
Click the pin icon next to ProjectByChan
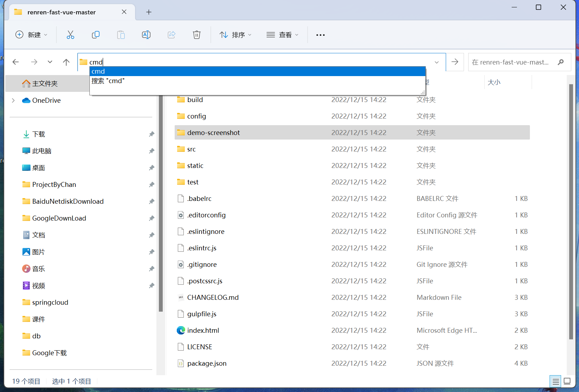(152, 184)
